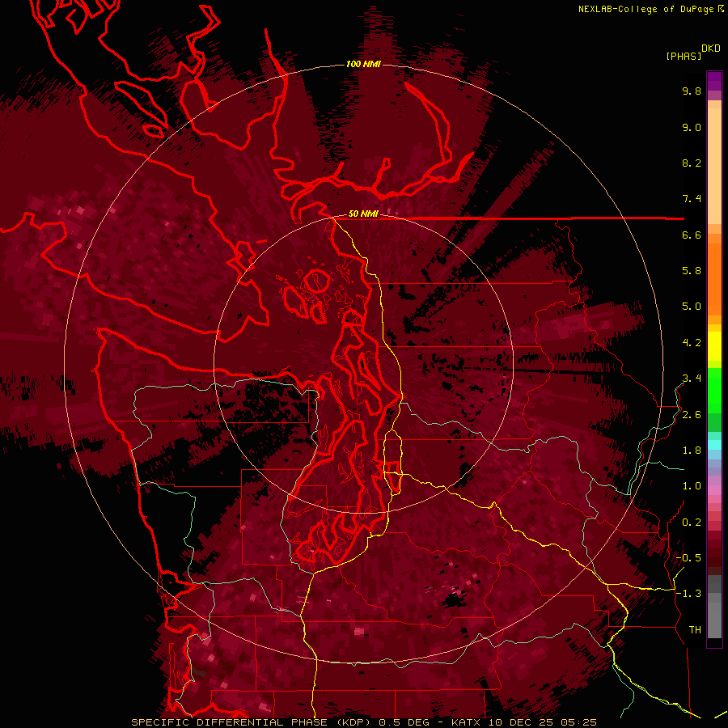Click the [PHAS] units label
The image size is (728, 728).
[684, 56]
